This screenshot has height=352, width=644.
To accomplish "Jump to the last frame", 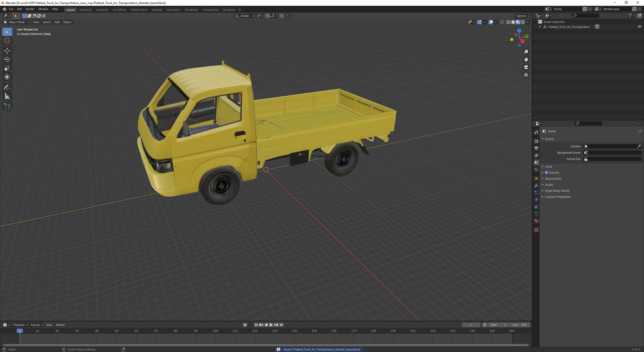I will point(281,325).
